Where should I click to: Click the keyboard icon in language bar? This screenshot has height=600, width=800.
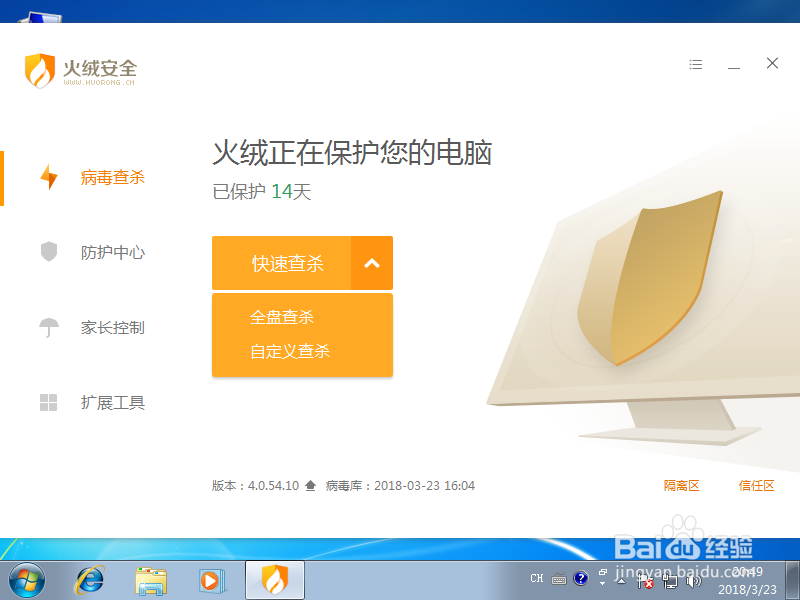tap(559, 579)
